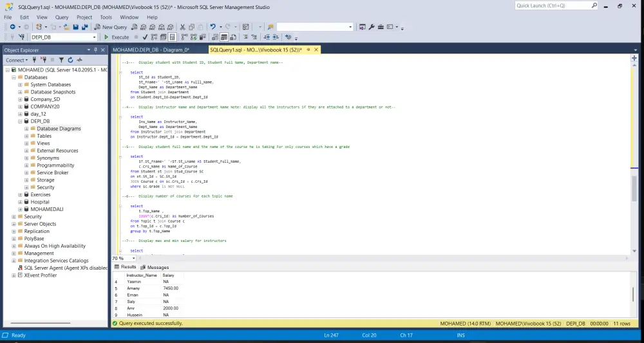
Task: Close the SQLQuery1.sql tab
Action: pyautogui.click(x=316, y=50)
